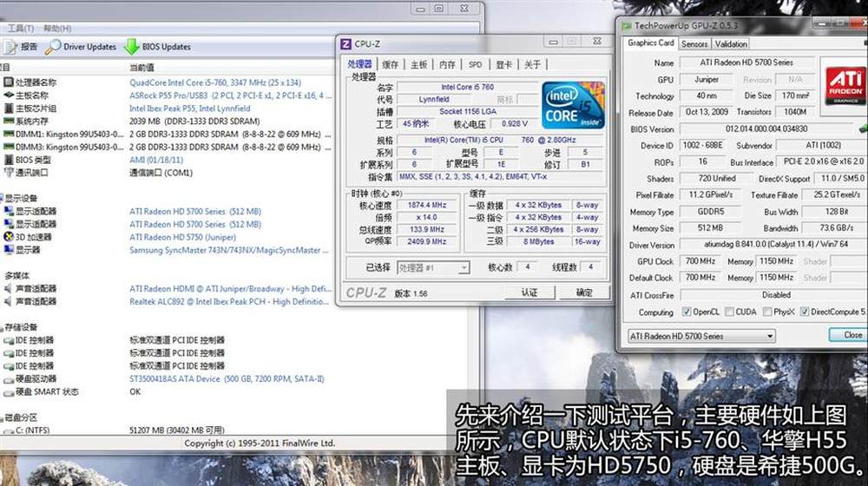Click the GPU-Z title bar icon
868x486 pixels.
[627, 25]
